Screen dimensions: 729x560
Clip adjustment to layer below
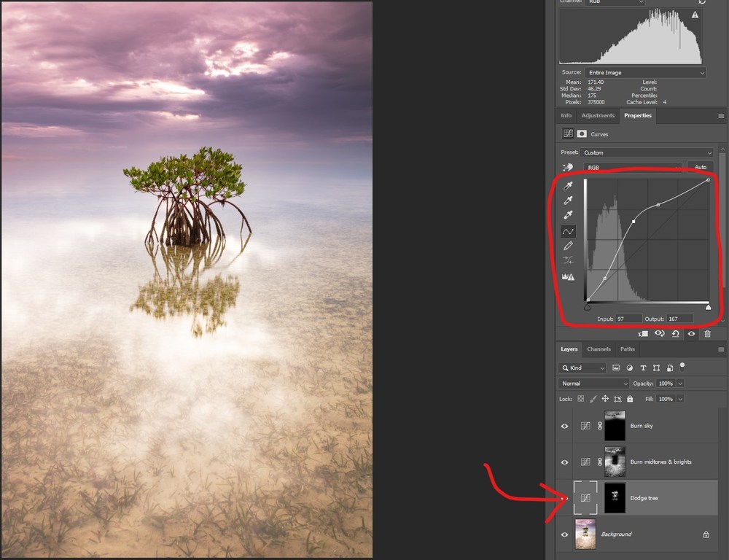point(644,334)
